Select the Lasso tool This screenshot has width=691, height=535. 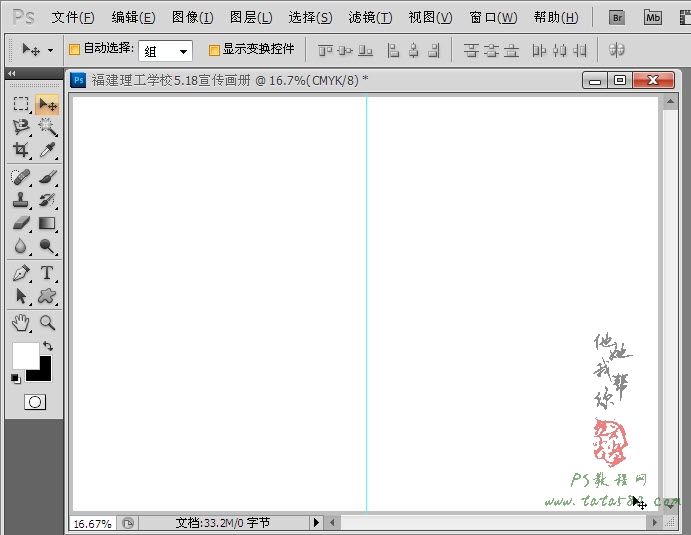tap(21, 127)
